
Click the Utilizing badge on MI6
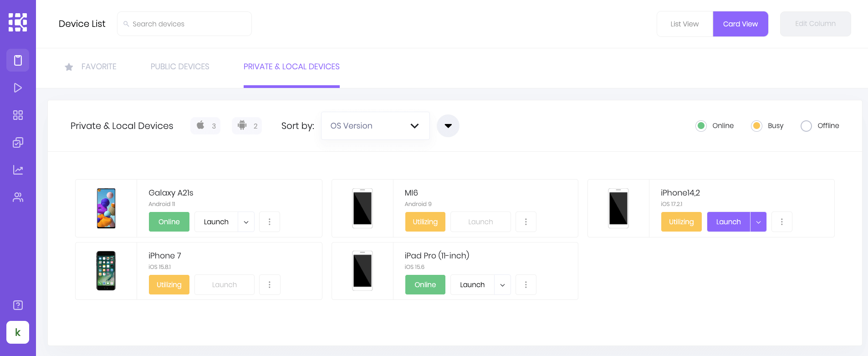click(x=425, y=222)
